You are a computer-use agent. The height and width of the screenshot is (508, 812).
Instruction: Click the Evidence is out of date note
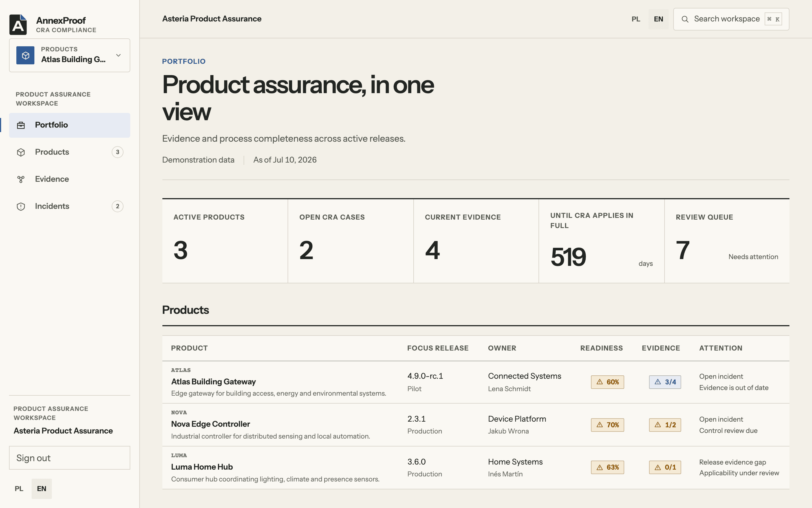click(x=734, y=388)
